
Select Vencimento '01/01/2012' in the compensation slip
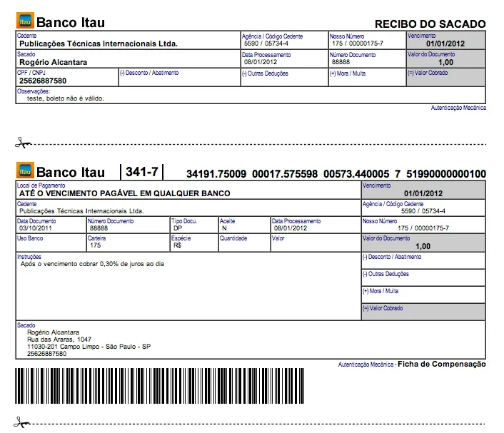423,193
